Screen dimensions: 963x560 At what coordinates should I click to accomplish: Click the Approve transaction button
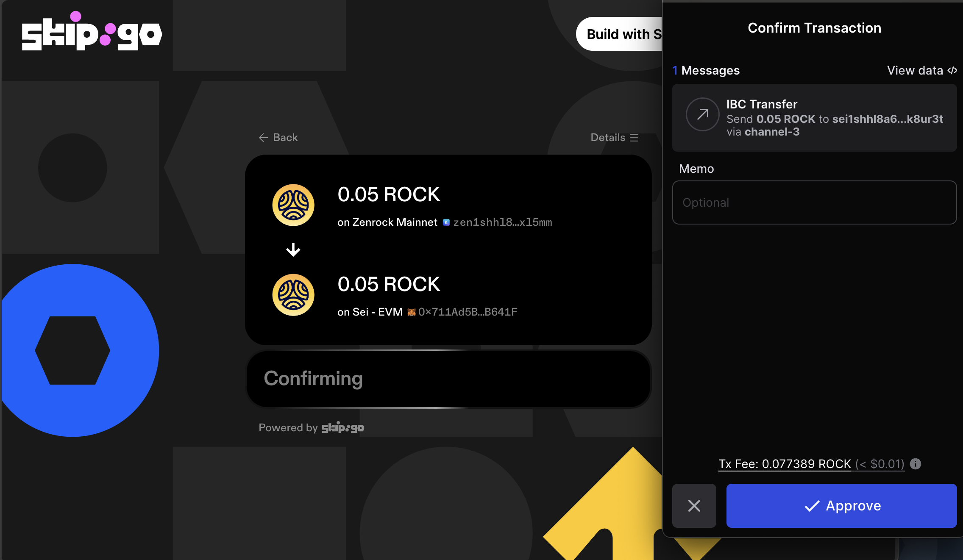click(x=842, y=505)
